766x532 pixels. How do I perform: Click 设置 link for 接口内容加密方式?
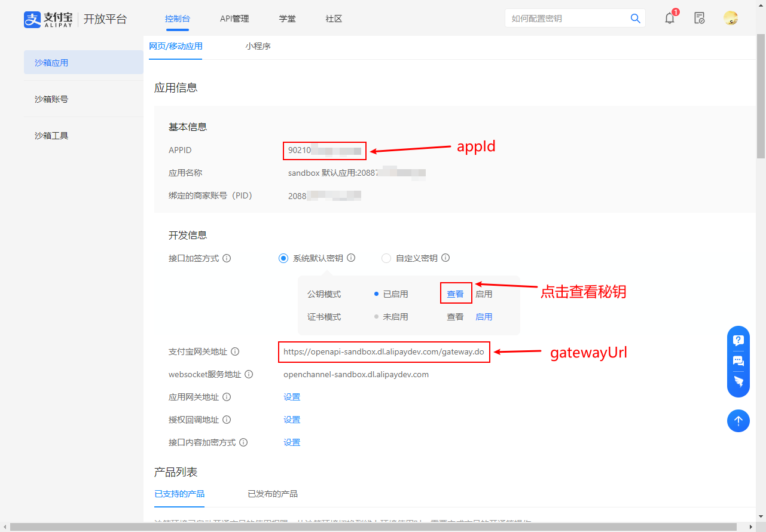(292, 442)
